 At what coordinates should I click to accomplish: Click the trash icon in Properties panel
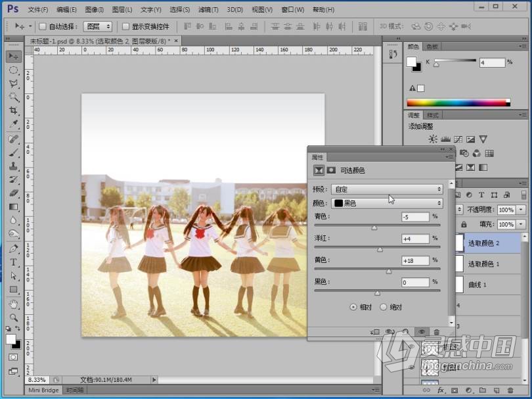point(436,332)
